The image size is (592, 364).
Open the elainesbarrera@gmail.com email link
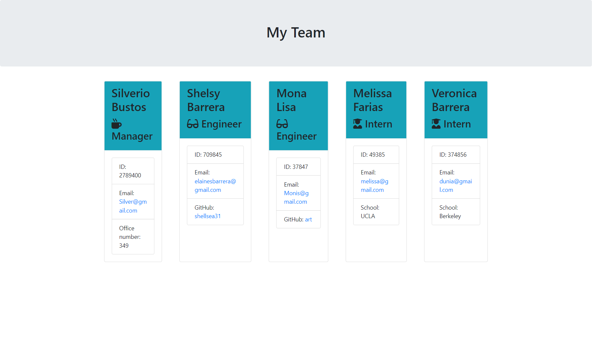(x=215, y=186)
